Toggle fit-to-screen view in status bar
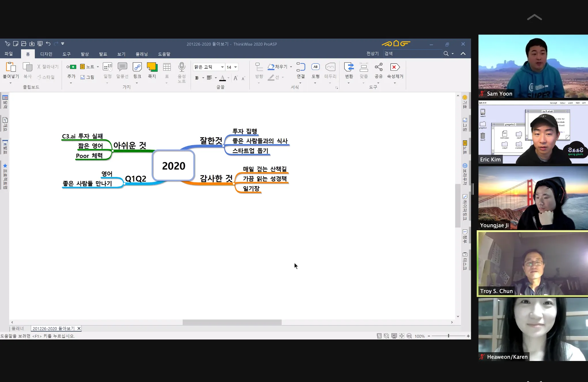588x382 pixels. tap(402, 336)
